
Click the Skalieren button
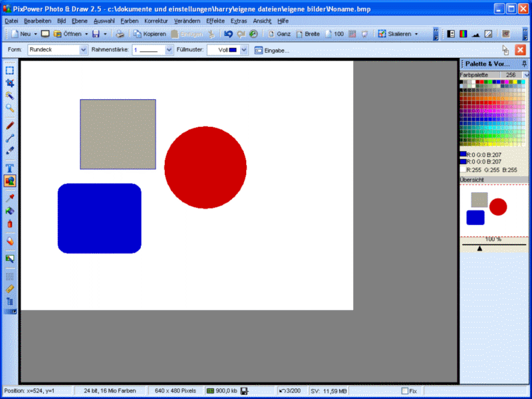(x=394, y=34)
